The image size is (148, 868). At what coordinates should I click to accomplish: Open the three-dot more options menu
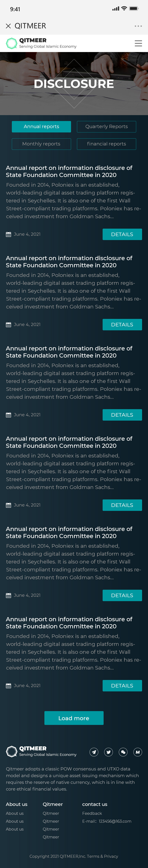point(138,26)
